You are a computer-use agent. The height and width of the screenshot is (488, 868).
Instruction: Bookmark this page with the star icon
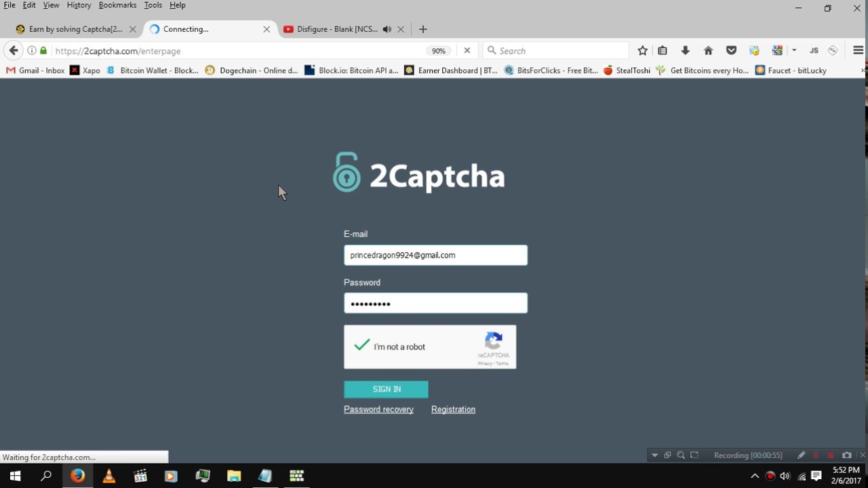pyautogui.click(x=642, y=51)
